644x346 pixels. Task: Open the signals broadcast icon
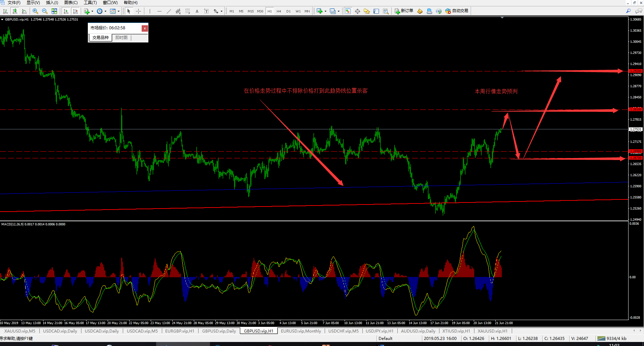click(x=439, y=11)
